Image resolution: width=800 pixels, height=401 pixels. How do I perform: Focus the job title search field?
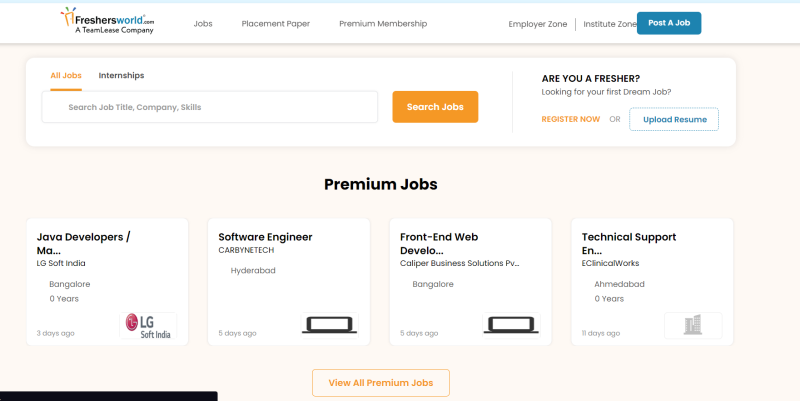tap(210, 107)
